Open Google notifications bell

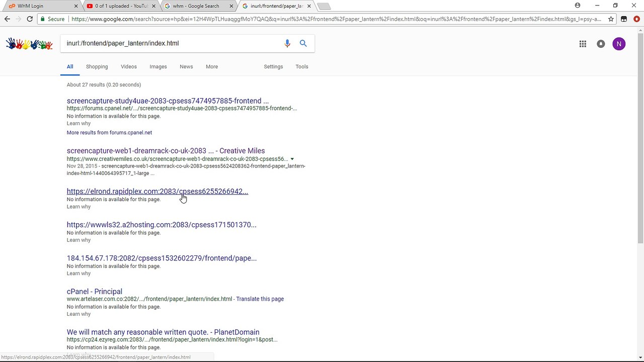tap(601, 44)
